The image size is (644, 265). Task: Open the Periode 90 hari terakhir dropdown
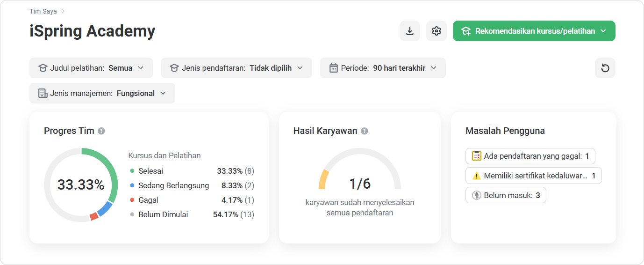(383, 68)
